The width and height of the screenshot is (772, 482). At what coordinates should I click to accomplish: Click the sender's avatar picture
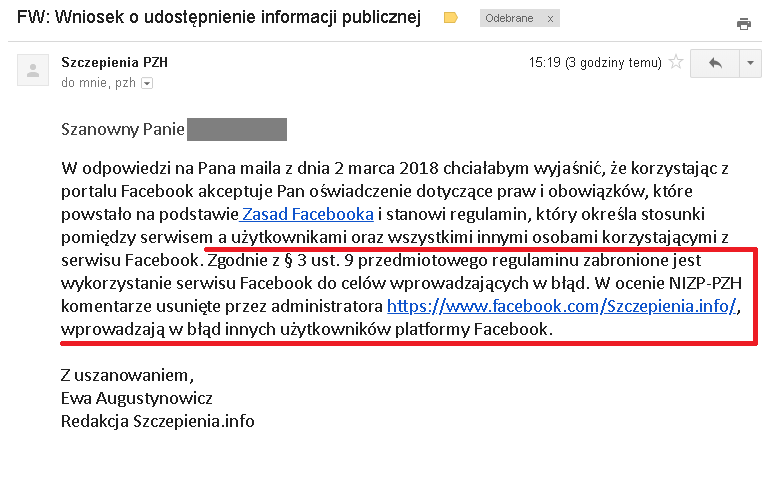coord(34,70)
